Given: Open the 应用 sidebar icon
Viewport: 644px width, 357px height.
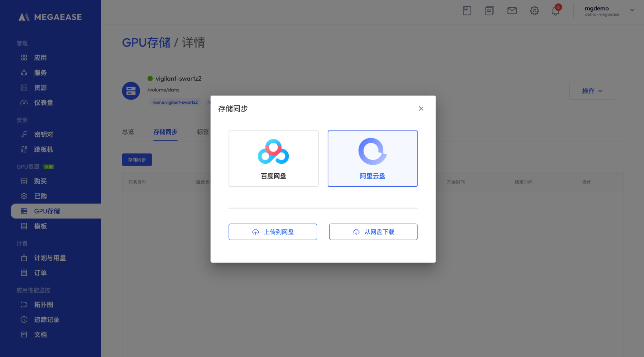Looking at the screenshot, I should point(24,58).
